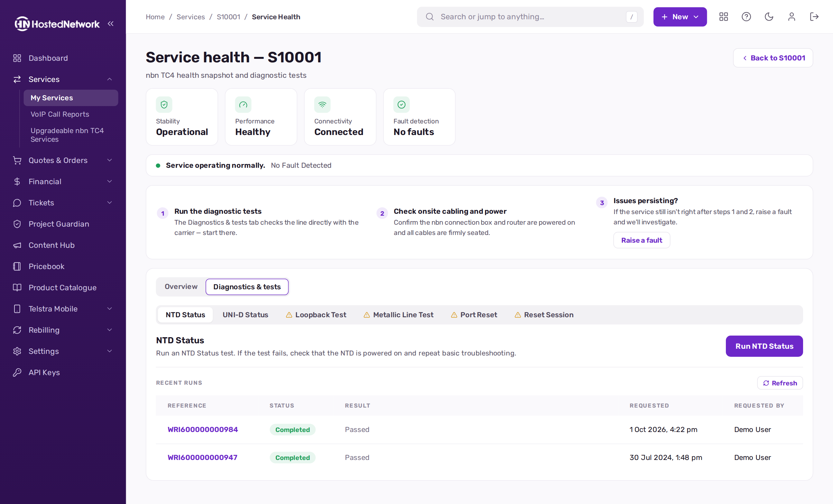Expand the Quotes & Orders chevron

click(x=109, y=160)
